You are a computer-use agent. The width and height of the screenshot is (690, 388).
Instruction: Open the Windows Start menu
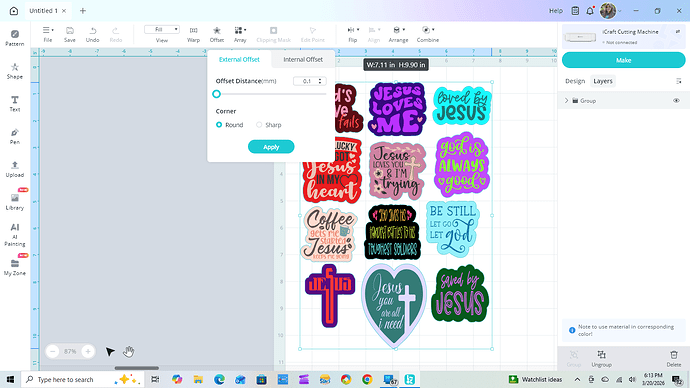(x=10, y=379)
